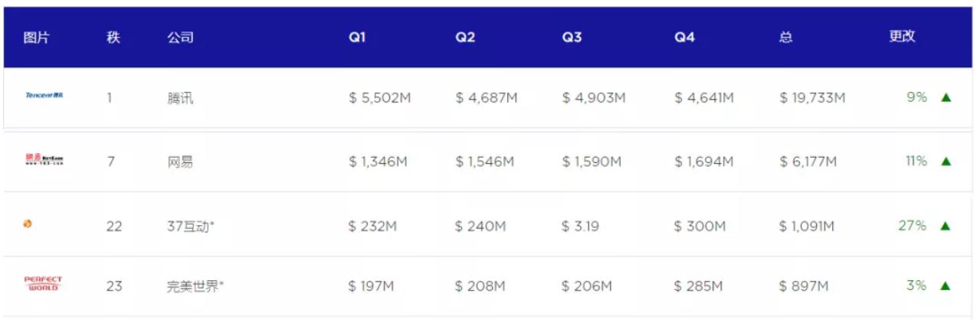Sort by the Q4 column header
This screenshot has width=980, height=326.
coord(684,37)
